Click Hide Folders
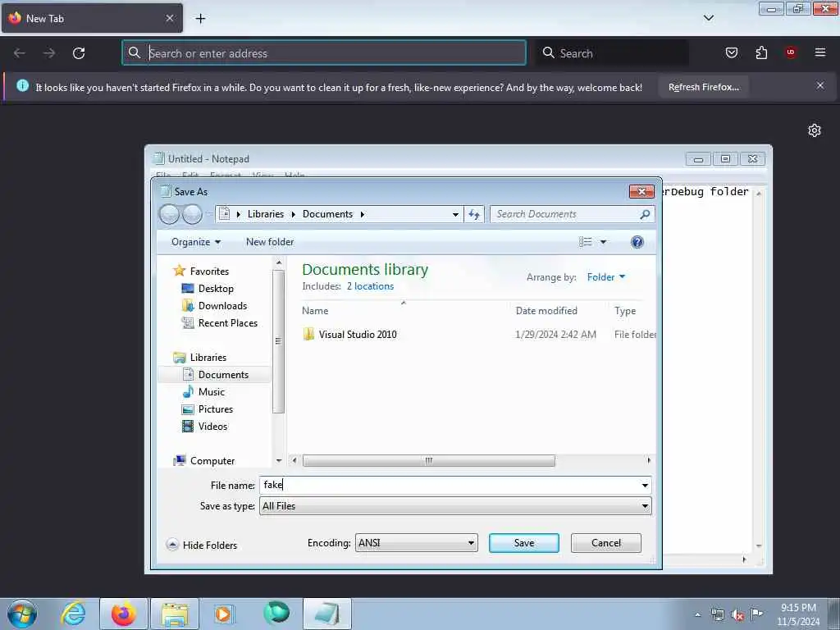 [x=202, y=545]
